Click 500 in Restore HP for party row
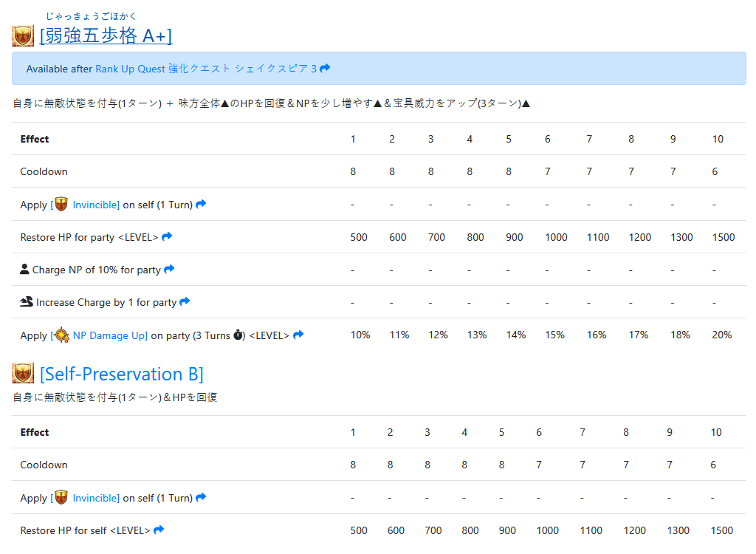756x554 pixels. pyautogui.click(x=359, y=237)
